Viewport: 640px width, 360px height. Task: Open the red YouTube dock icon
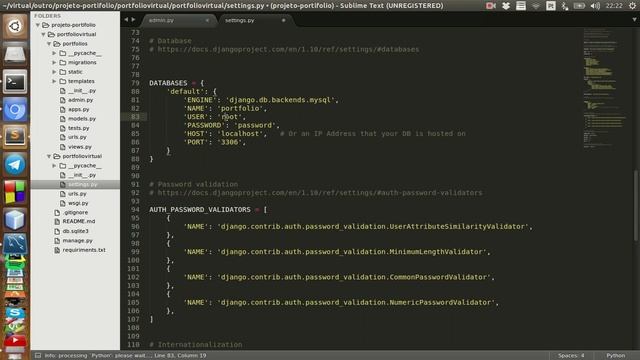[x=15, y=340]
